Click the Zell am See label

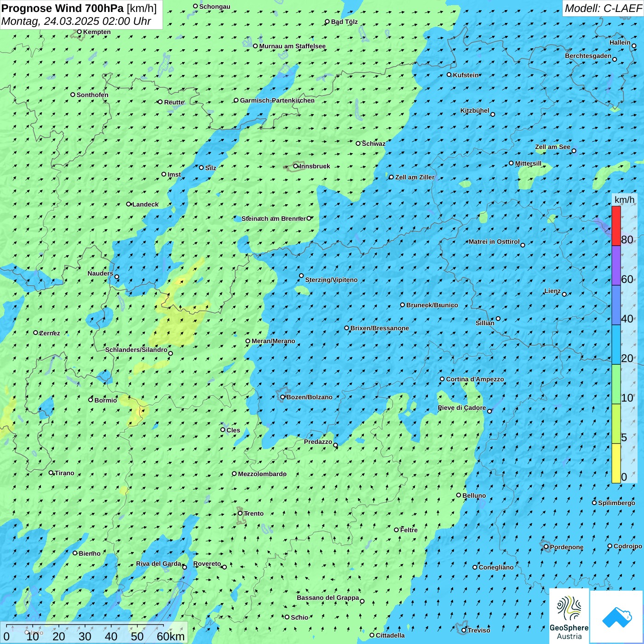coord(552,147)
